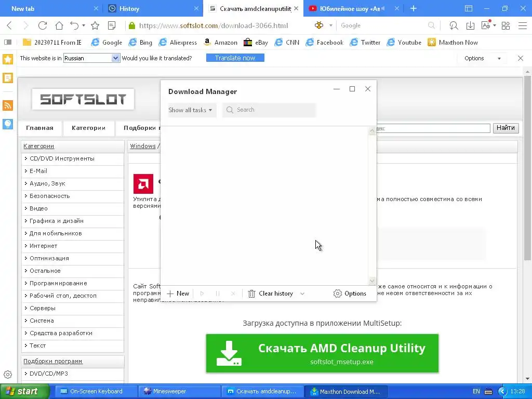
Task: Click the address bar URL field
Action: (213, 25)
